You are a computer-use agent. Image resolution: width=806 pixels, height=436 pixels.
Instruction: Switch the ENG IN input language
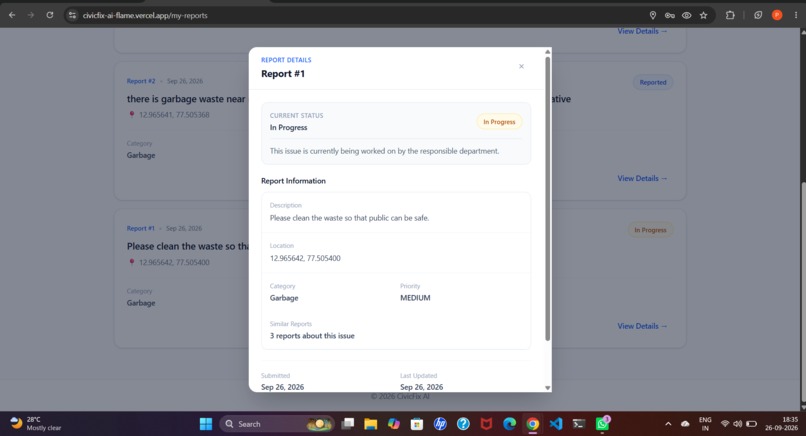(x=705, y=424)
